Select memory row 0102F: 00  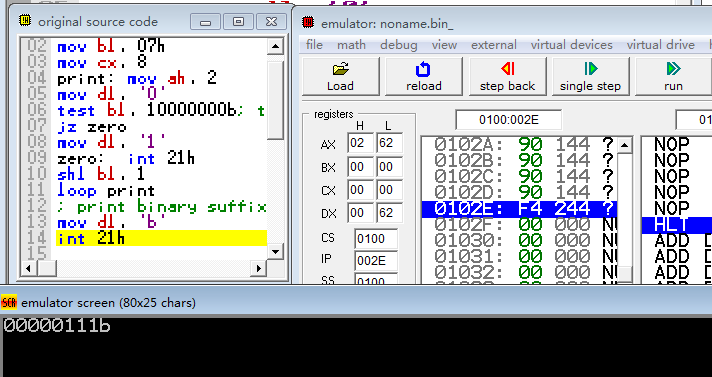pos(519,225)
